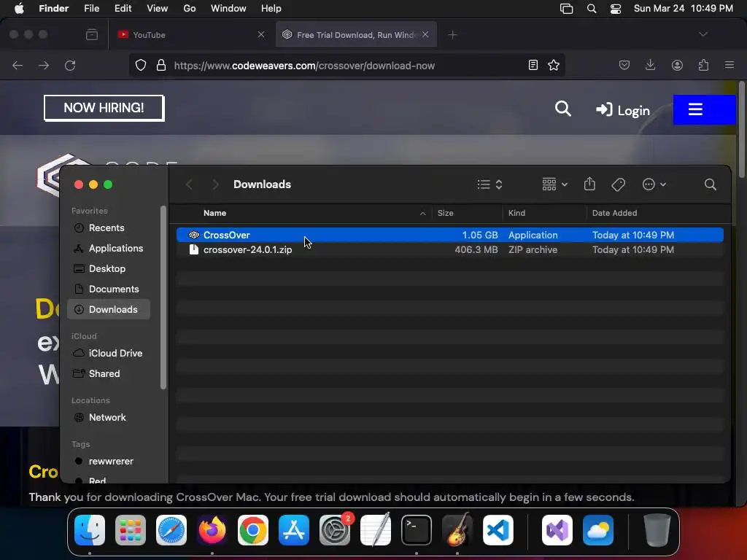Open a new Firefox tab

452,35
